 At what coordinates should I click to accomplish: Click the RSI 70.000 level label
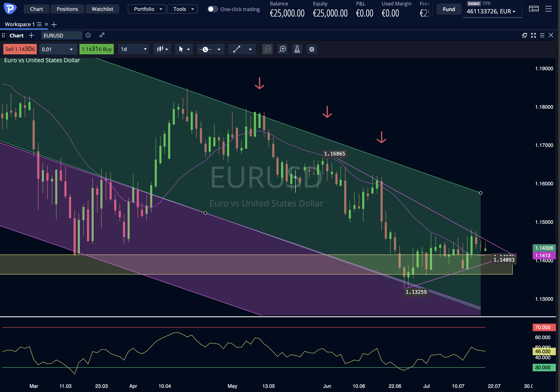pyautogui.click(x=544, y=327)
